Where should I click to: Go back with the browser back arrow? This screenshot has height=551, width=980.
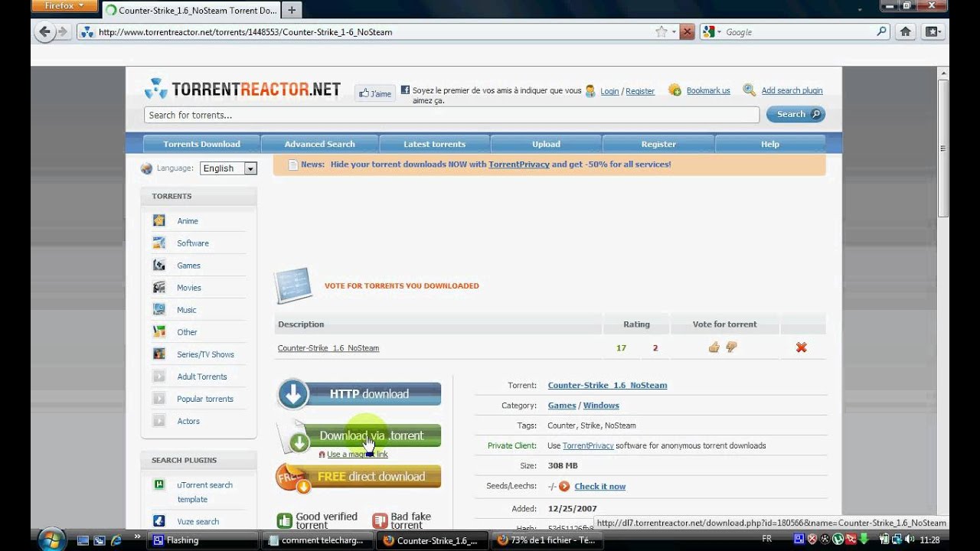(x=44, y=32)
